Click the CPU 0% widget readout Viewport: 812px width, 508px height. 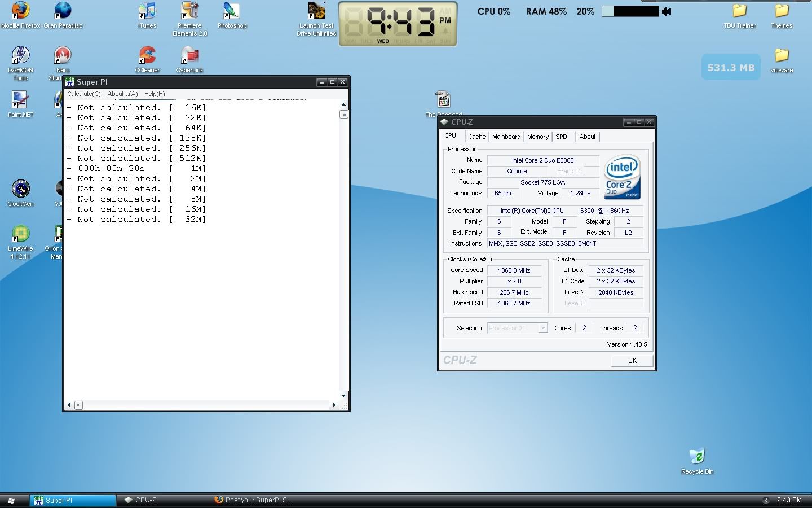[x=493, y=11]
